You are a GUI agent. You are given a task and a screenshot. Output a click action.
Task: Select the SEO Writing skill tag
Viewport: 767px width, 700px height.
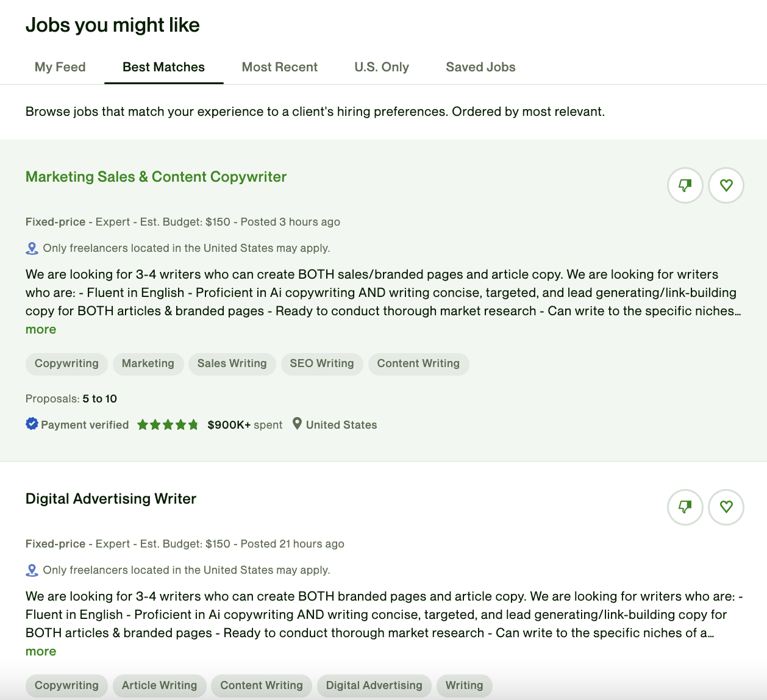pyautogui.click(x=322, y=363)
